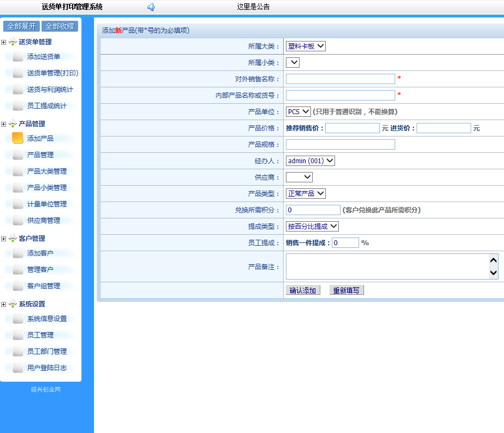The width and height of the screenshot is (504, 433).
Task: Focus the 产品规格 input field
Action: [341, 145]
